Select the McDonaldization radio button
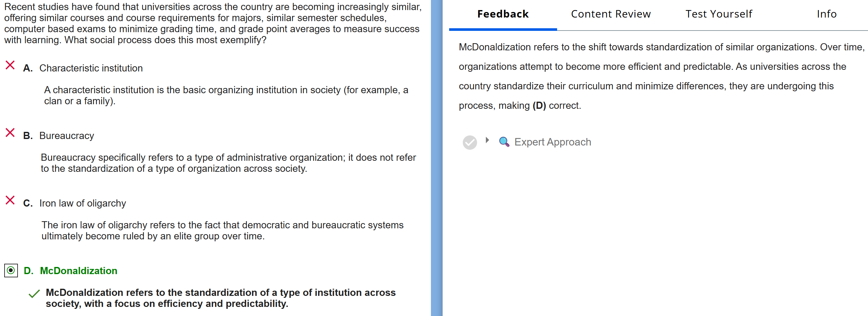Viewport: 868px width, 316px height. coord(11,270)
